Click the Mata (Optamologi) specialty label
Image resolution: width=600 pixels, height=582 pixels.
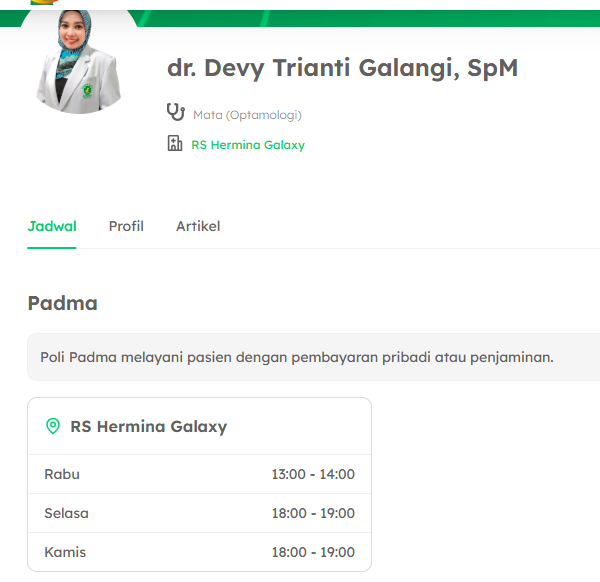247,115
